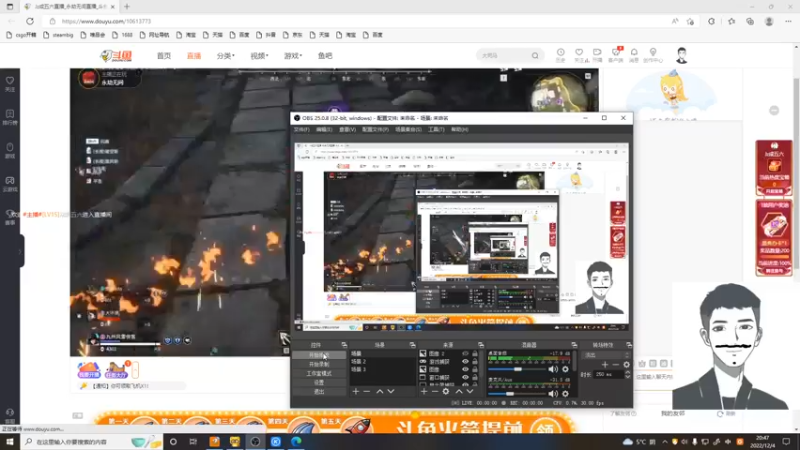This screenshot has height=450, width=800.
Task: Toggle lock on the 窗口捕获 source
Action: 475,377
